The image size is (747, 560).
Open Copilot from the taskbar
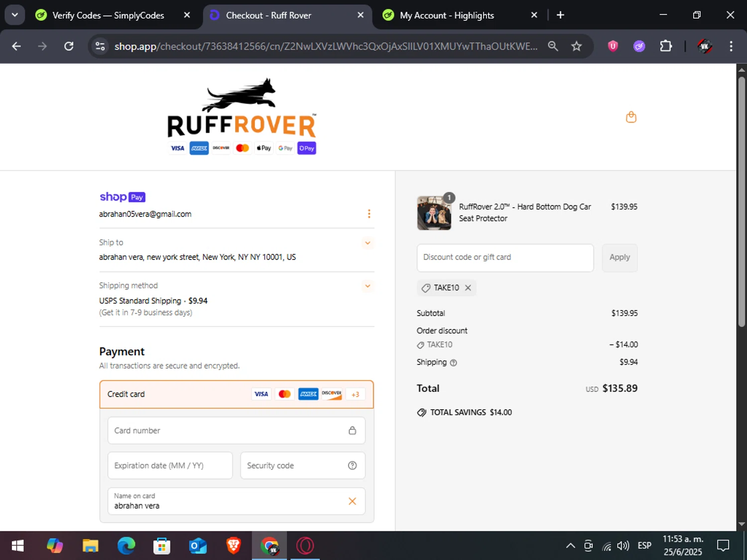tap(54, 546)
